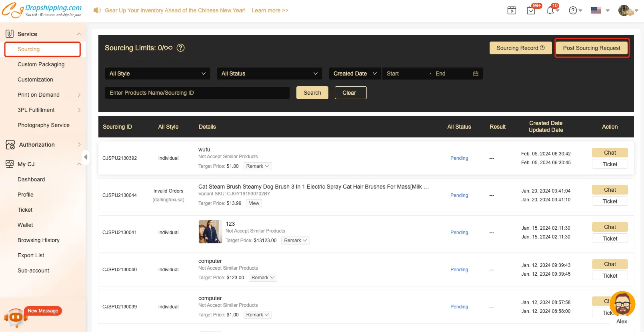Open the All Style filter dropdown
This screenshot has height=332, width=644.
(157, 74)
